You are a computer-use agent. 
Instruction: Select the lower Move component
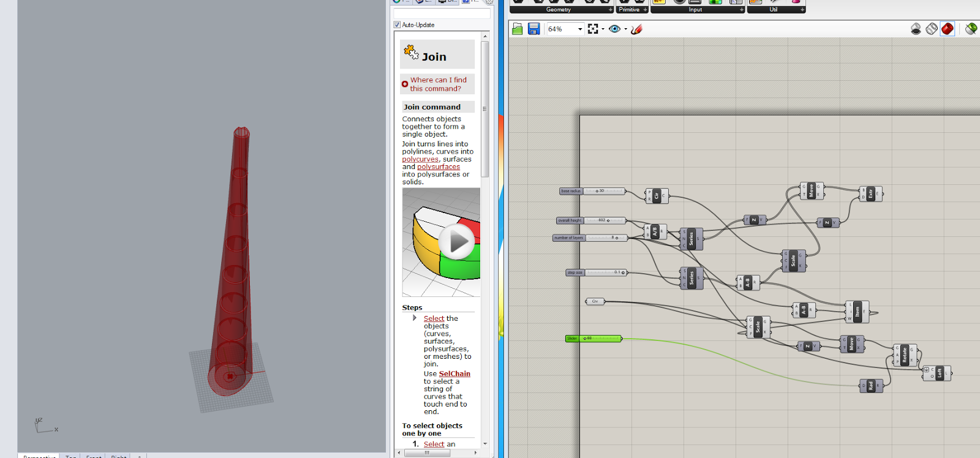pyautogui.click(x=852, y=343)
